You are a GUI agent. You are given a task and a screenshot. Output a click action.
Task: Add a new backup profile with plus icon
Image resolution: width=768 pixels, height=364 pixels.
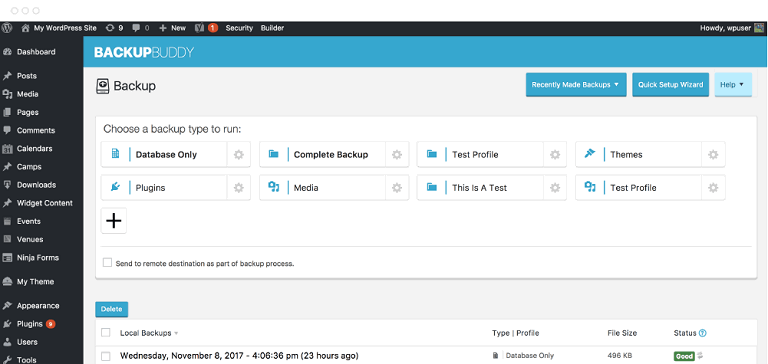click(x=114, y=221)
